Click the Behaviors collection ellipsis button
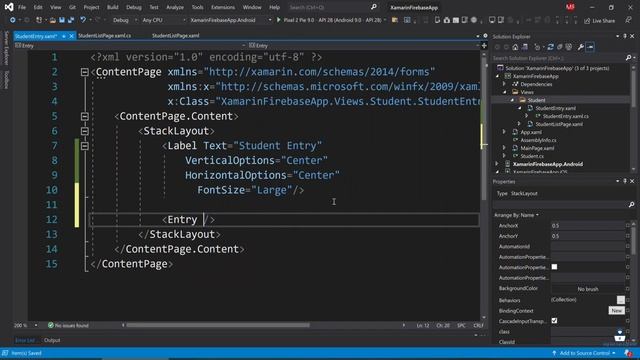 tap(620, 300)
